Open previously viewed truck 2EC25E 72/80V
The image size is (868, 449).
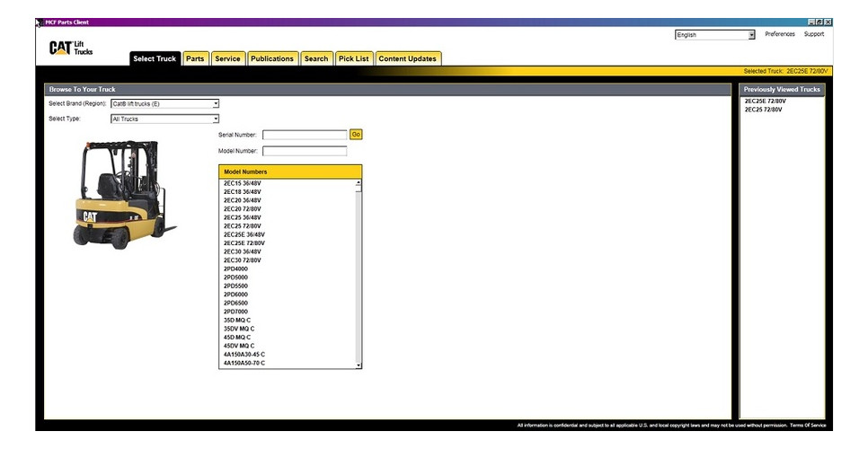765,101
